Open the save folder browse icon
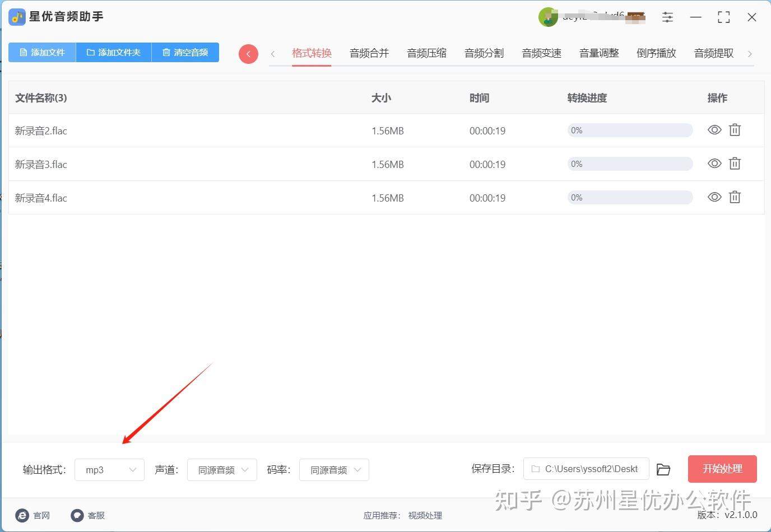Screen dimensions: 771x532 [663, 469]
